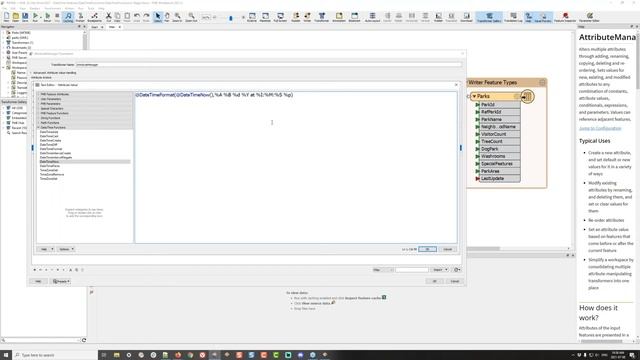Select DateTimeParse in function list
This screenshot has width=640, height=360.
click(50, 166)
